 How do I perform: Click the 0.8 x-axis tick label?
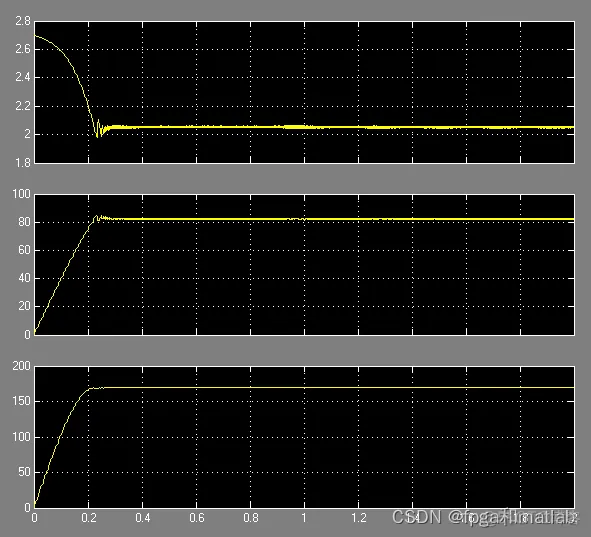(x=251, y=518)
